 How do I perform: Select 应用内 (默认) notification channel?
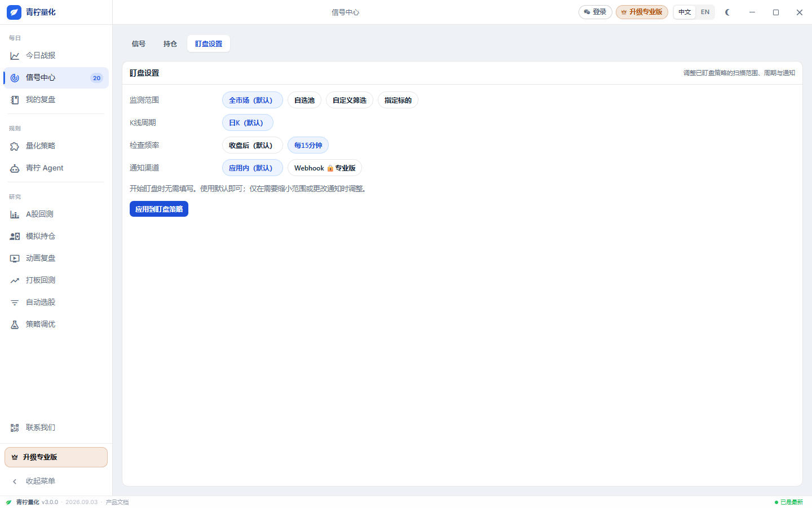click(253, 168)
